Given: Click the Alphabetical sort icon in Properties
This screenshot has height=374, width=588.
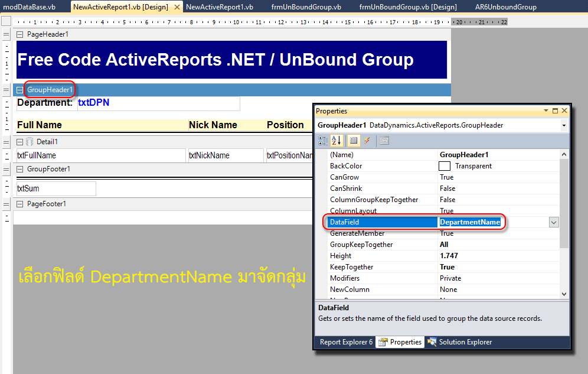Looking at the screenshot, I should [x=337, y=141].
